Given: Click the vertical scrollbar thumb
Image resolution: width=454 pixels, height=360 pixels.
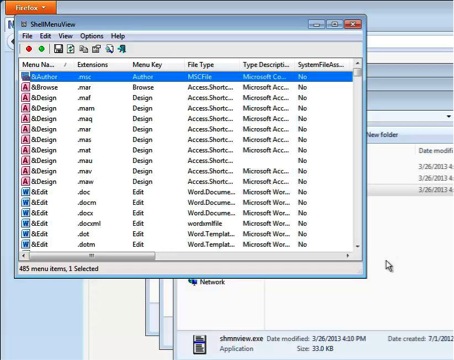Looking at the screenshot, I should pyautogui.click(x=357, y=72).
